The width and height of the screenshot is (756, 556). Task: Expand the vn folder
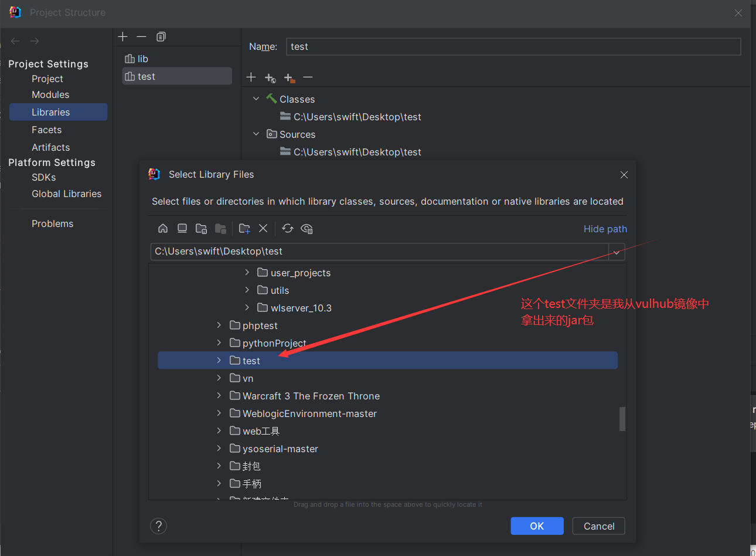click(x=219, y=378)
